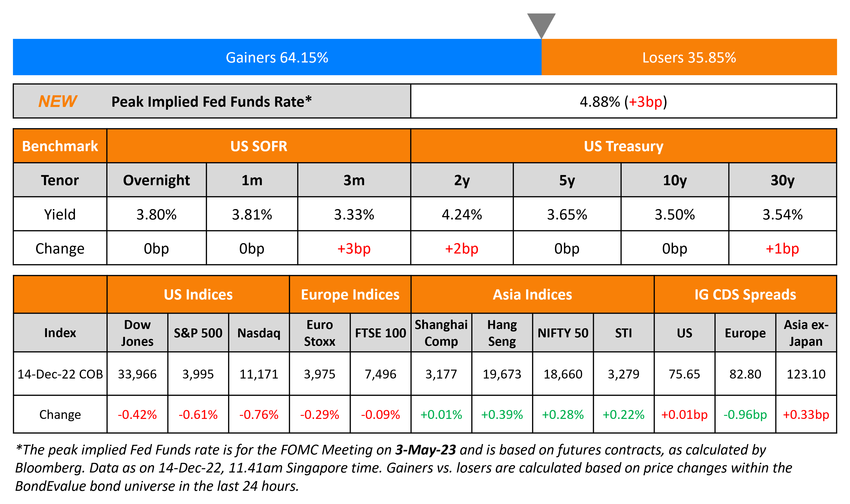
Task: Click the 14-Dec-22 COB row label
Action: (x=60, y=374)
